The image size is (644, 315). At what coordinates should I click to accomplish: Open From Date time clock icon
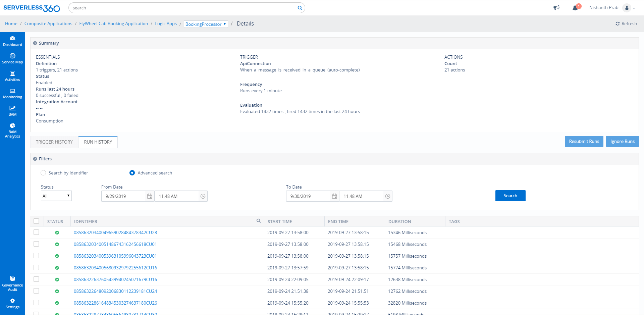(x=203, y=196)
